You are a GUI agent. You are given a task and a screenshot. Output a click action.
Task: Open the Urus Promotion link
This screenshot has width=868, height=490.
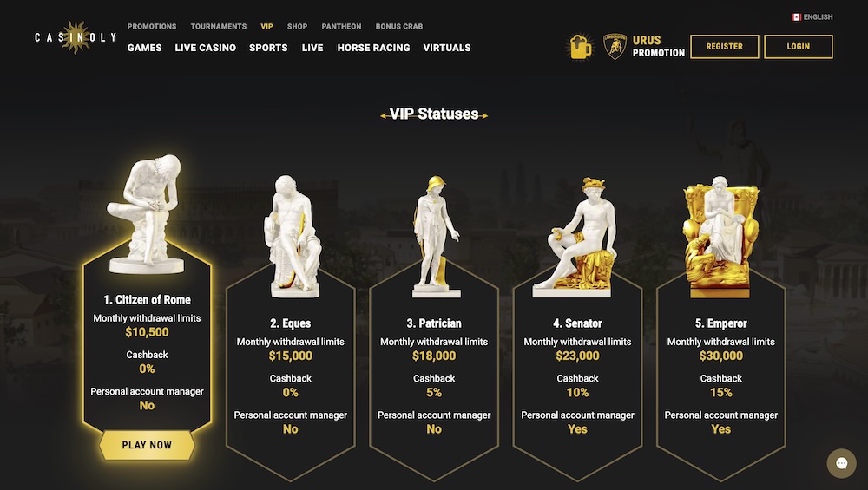click(659, 47)
